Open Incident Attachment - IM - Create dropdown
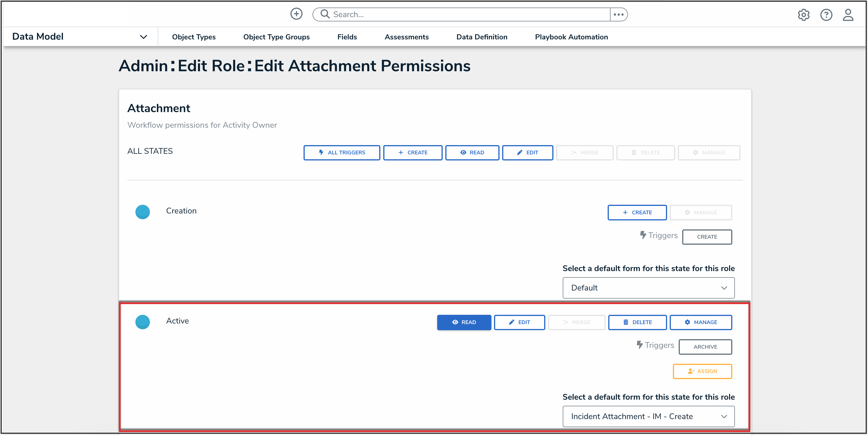The width and height of the screenshot is (868, 435). click(648, 416)
